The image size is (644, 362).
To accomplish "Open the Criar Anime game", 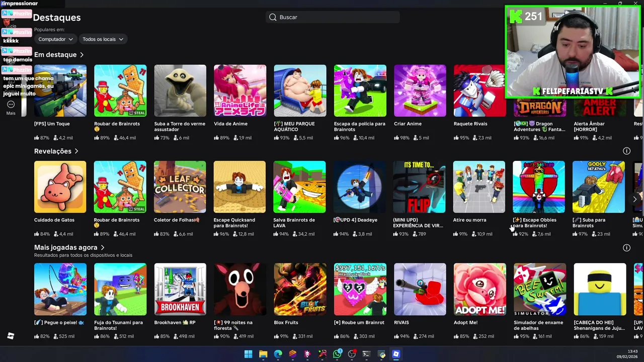I will 420,90.
